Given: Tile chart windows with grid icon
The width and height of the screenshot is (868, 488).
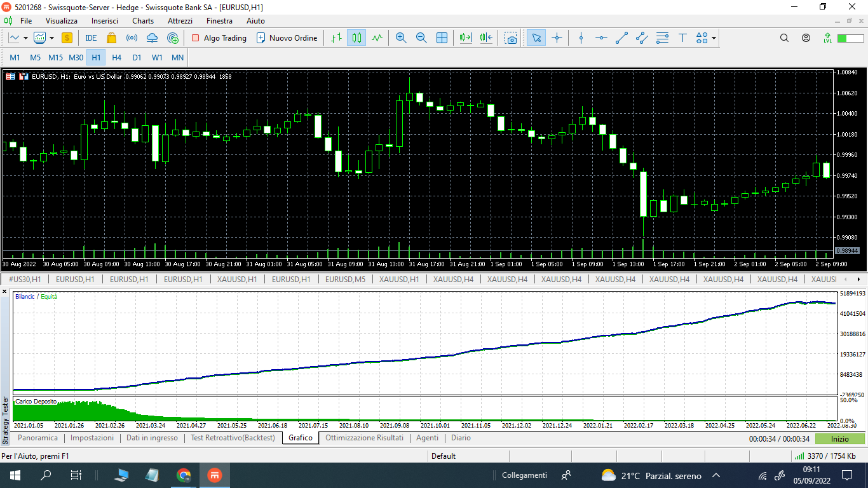Looking at the screenshot, I should 442,38.
